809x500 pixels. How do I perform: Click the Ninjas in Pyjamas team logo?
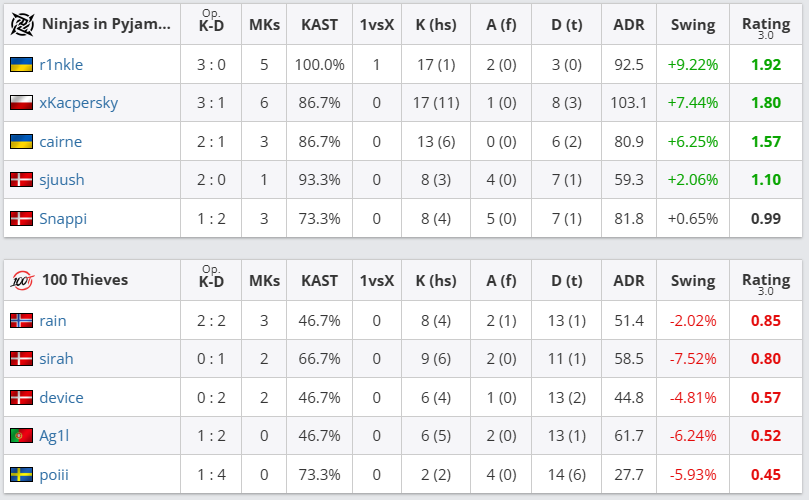point(20,25)
